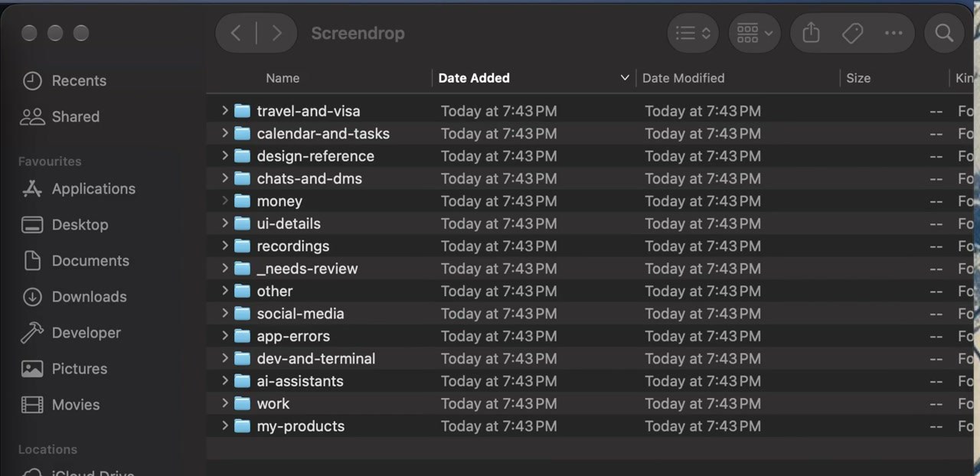This screenshot has height=476, width=980.
Task: Expand the recordings folder disclosure arrow
Action: (224, 246)
